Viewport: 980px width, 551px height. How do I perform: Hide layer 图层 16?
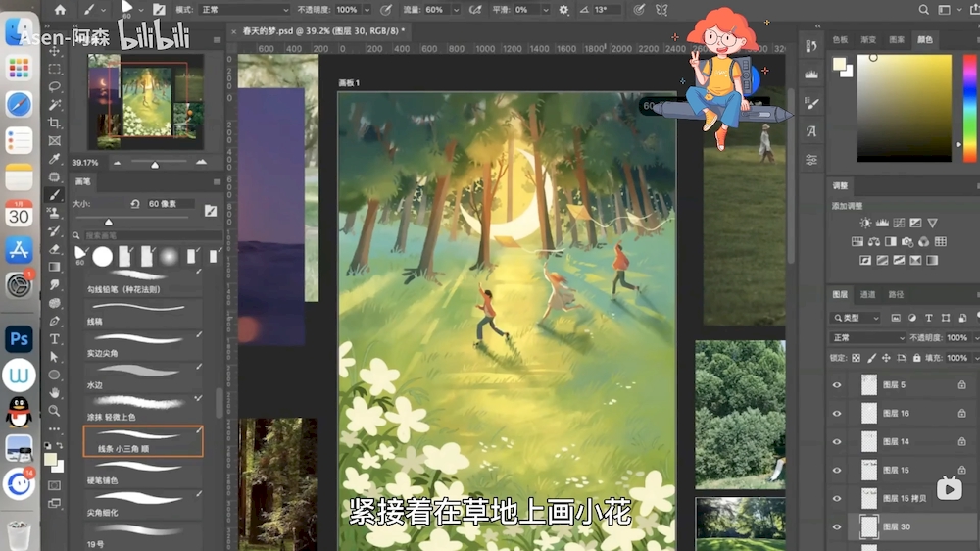837,414
